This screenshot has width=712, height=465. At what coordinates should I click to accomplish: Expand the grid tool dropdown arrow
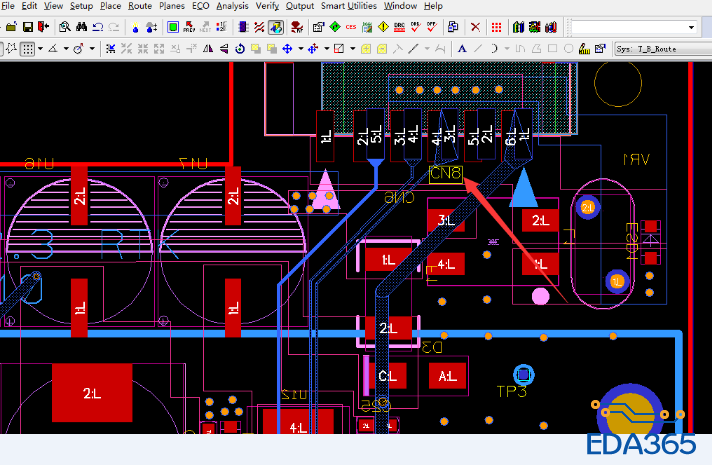[x=40, y=48]
